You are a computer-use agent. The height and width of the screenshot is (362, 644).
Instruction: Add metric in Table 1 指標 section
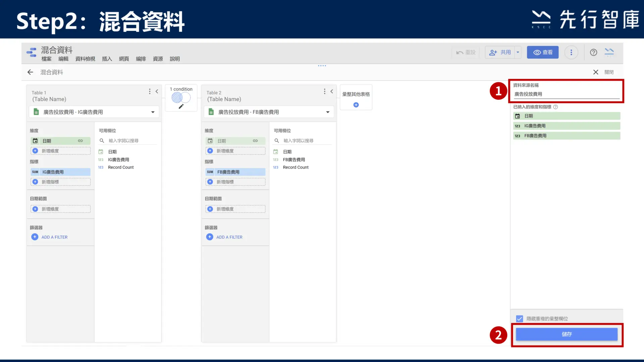[x=60, y=182]
